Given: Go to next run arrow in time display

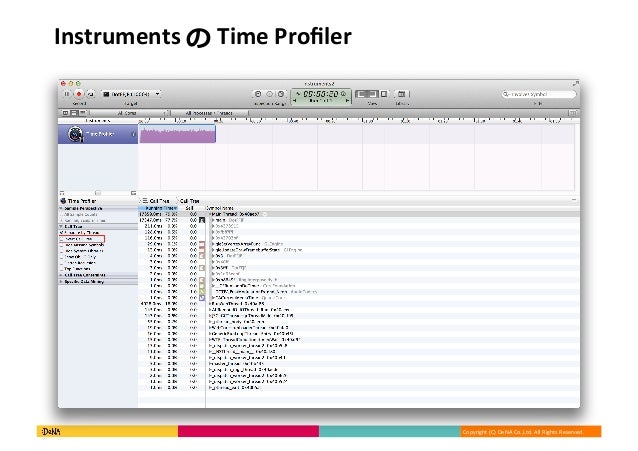Looking at the screenshot, I should (x=347, y=101).
